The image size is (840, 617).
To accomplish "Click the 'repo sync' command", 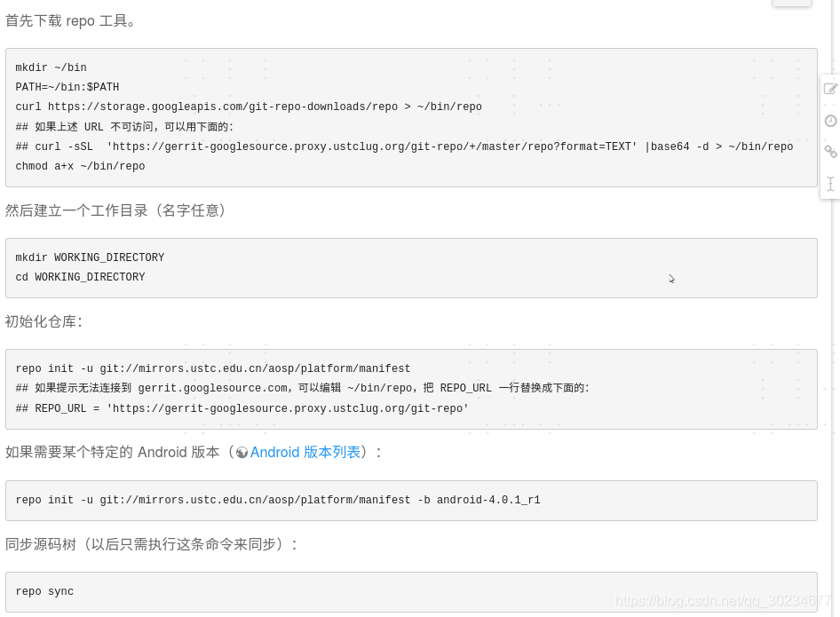I will click(x=44, y=591).
